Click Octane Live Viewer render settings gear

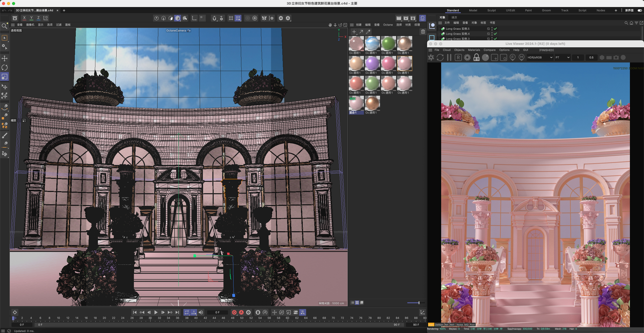coord(467,58)
